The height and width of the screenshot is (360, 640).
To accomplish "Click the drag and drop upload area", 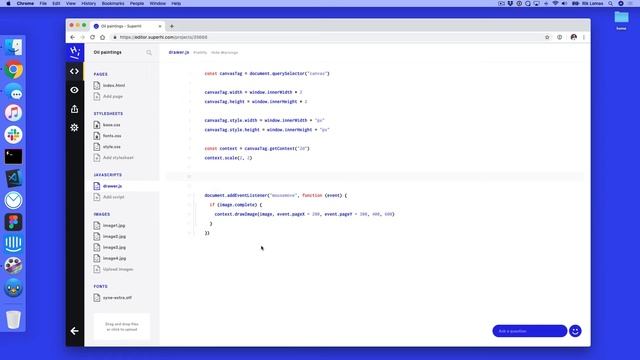I will [122, 327].
